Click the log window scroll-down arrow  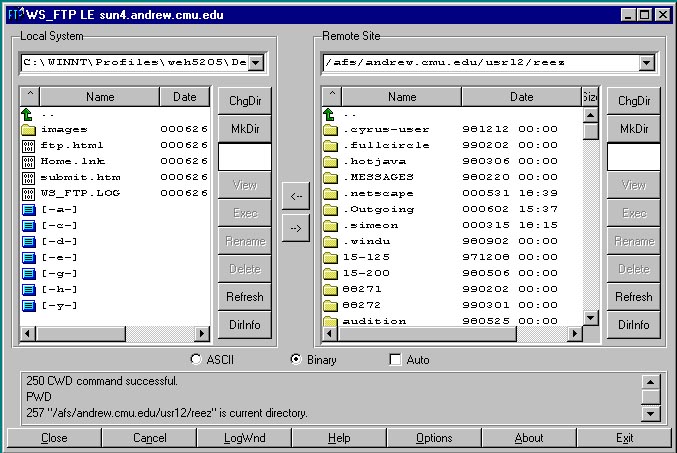click(x=650, y=414)
